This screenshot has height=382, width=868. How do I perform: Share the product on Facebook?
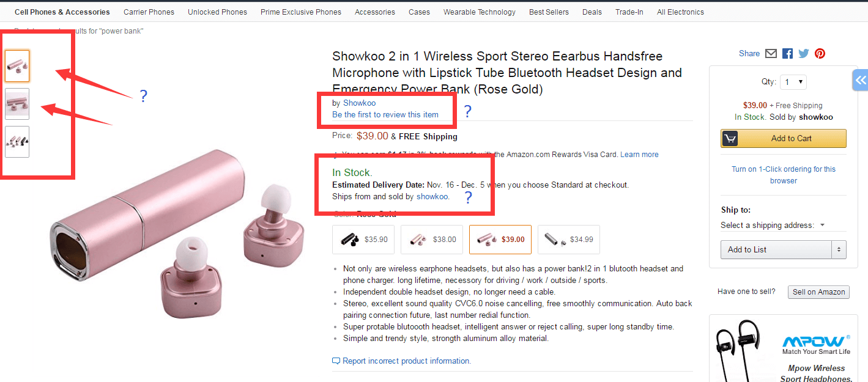pyautogui.click(x=787, y=54)
